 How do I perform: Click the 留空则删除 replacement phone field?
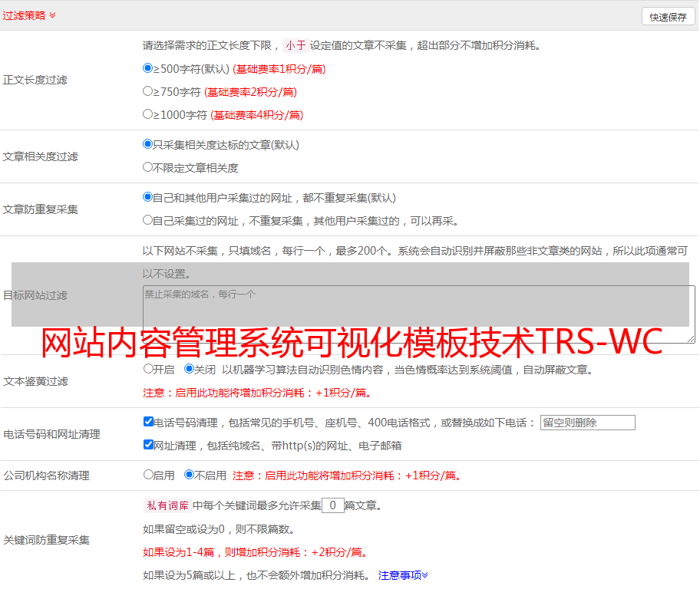coord(587,423)
